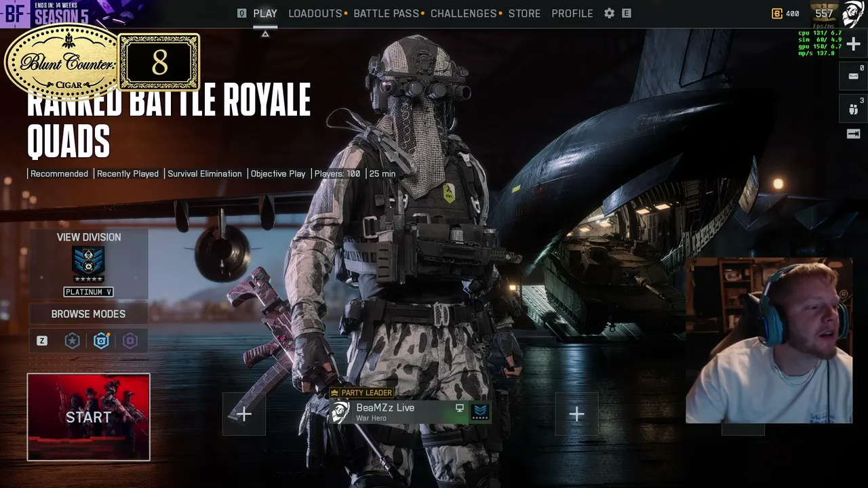This screenshot has width=868, height=488.
Task: Click the 'Recommended' mode tag
Action: point(59,174)
